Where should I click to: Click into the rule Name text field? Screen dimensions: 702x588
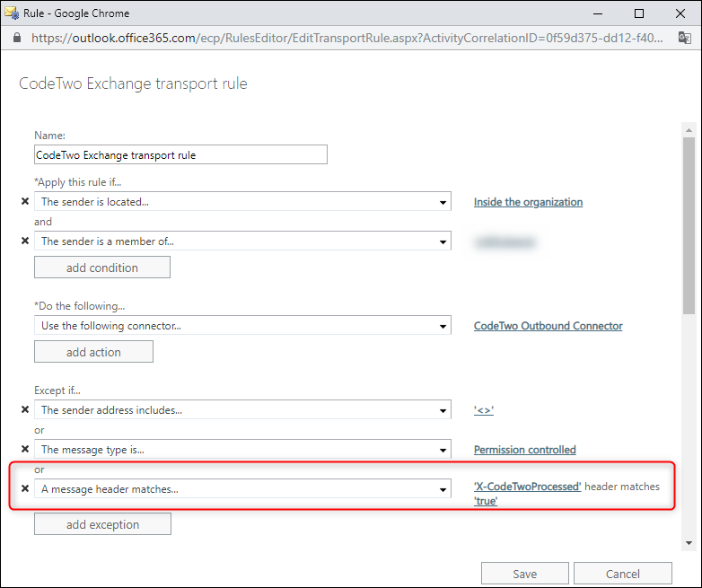point(180,154)
